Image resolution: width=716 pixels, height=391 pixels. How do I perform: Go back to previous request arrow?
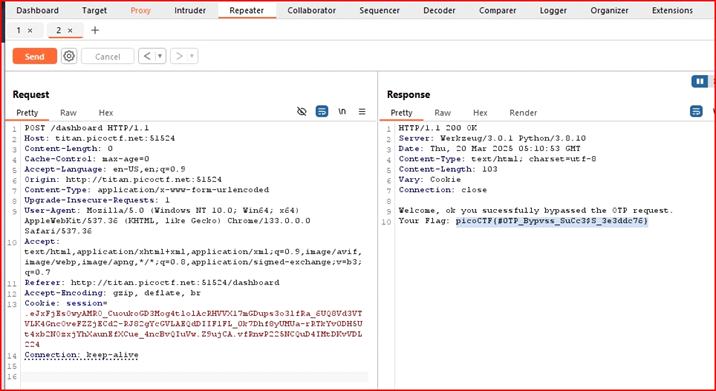pos(147,56)
